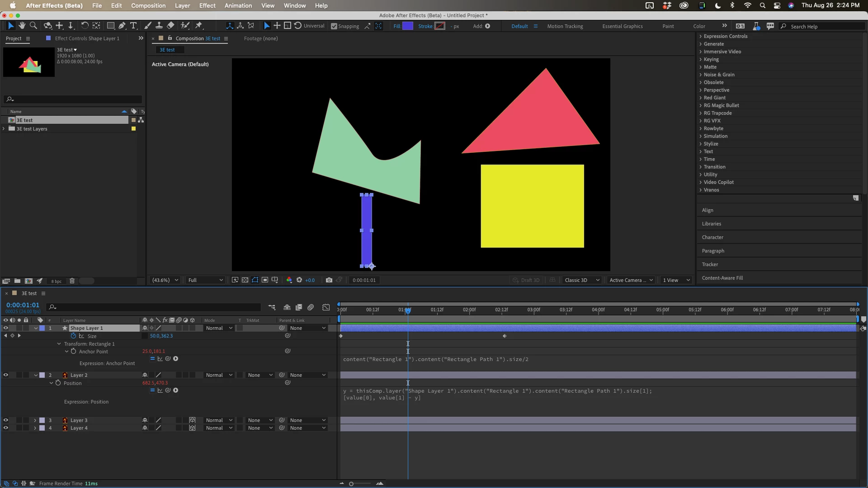The width and height of the screenshot is (868, 488).
Task: Hide Layer 2 using its eye icon
Action: (x=6, y=375)
